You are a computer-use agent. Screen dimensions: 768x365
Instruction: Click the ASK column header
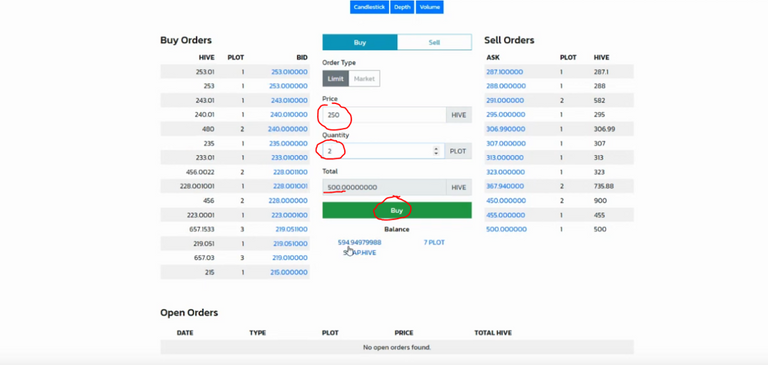493,58
